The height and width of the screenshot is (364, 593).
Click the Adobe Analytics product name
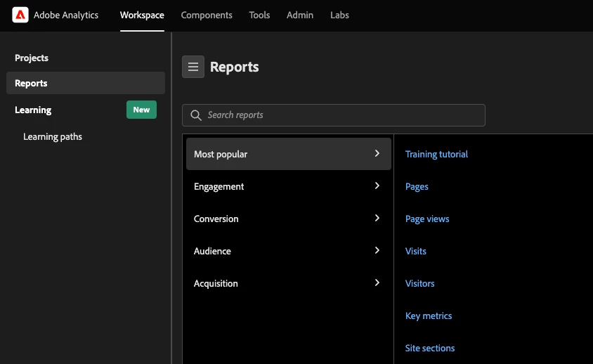[66, 15]
